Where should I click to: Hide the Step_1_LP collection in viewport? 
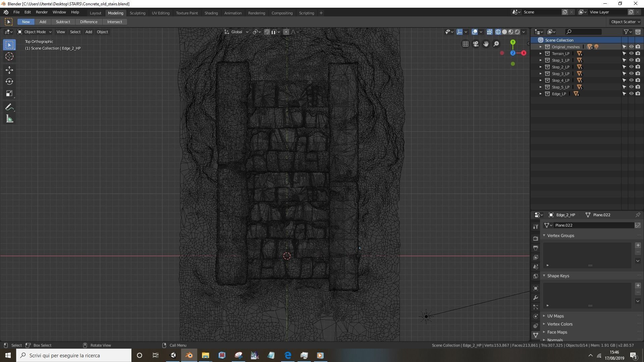(631, 60)
